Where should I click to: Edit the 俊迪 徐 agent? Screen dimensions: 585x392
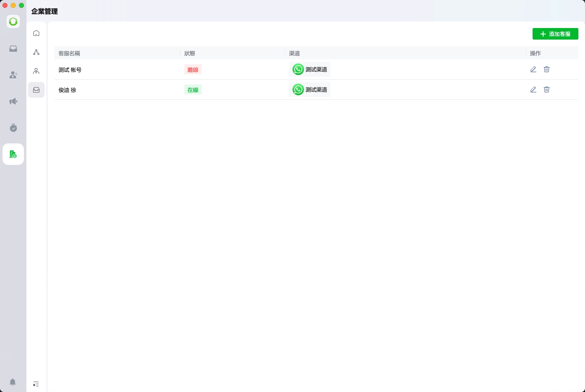pos(533,89)
